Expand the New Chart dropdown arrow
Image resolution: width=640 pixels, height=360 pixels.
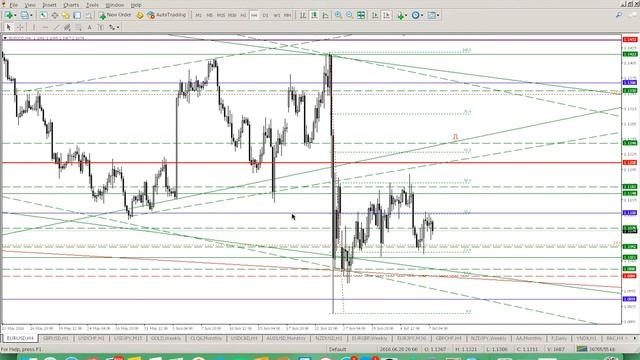pyautogui.click(x=15, y=16)
